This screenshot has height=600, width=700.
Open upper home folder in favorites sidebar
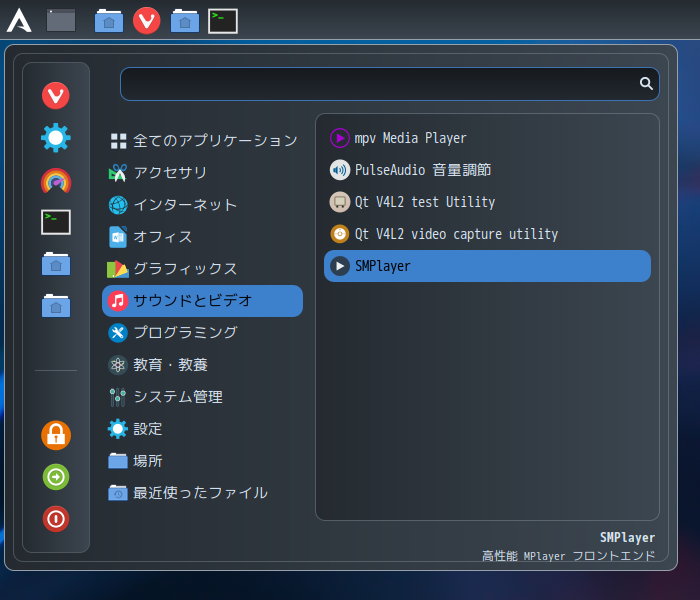(56, 264)
